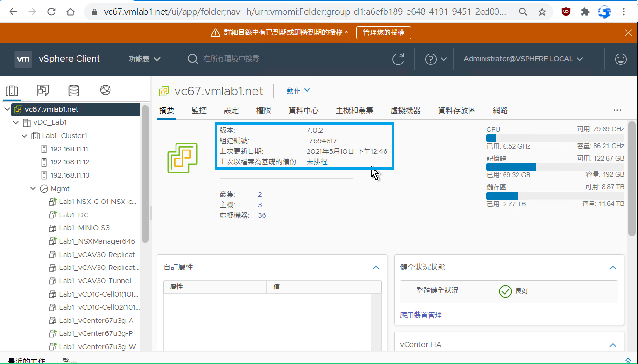Image resolution: width=638 pixels, height=364 pixels.
Task: Open the Networking inventory icon
Action: pyautogui.click(x=106, y=90)
